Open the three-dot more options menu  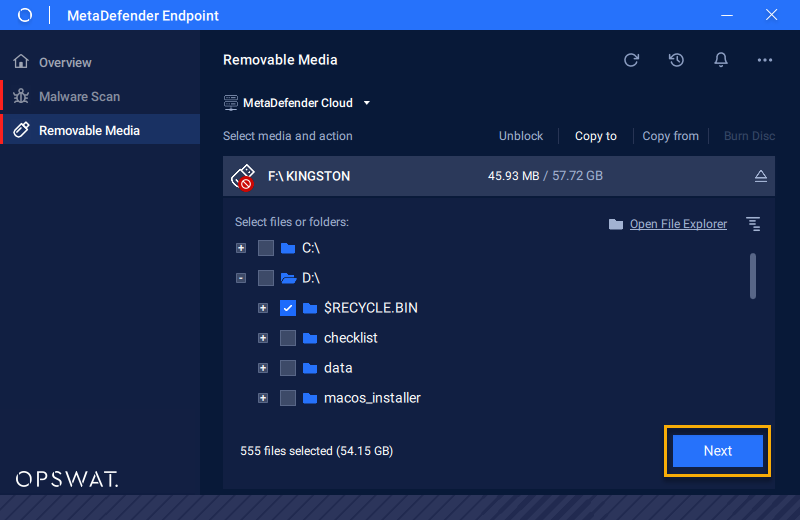[764, 60]
